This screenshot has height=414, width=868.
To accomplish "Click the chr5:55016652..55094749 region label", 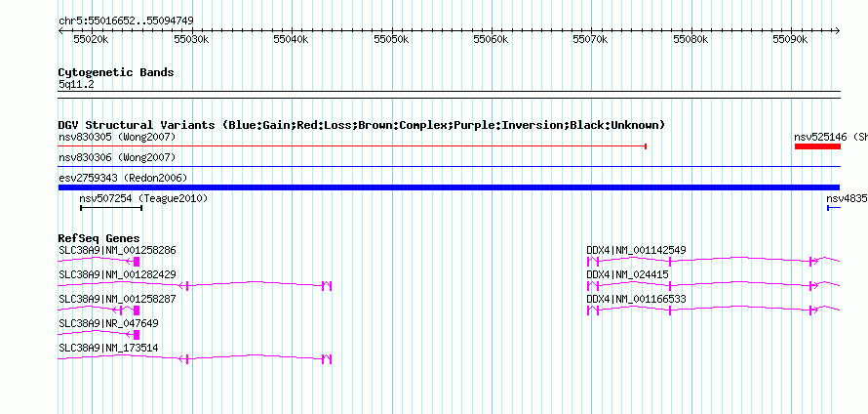I will point(126,21).
